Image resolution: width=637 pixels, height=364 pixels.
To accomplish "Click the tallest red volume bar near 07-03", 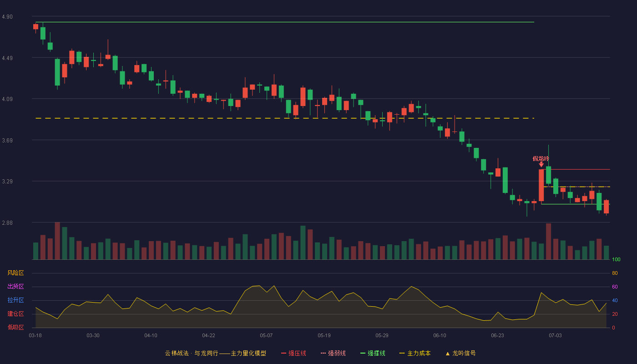I will click(548, 241).
